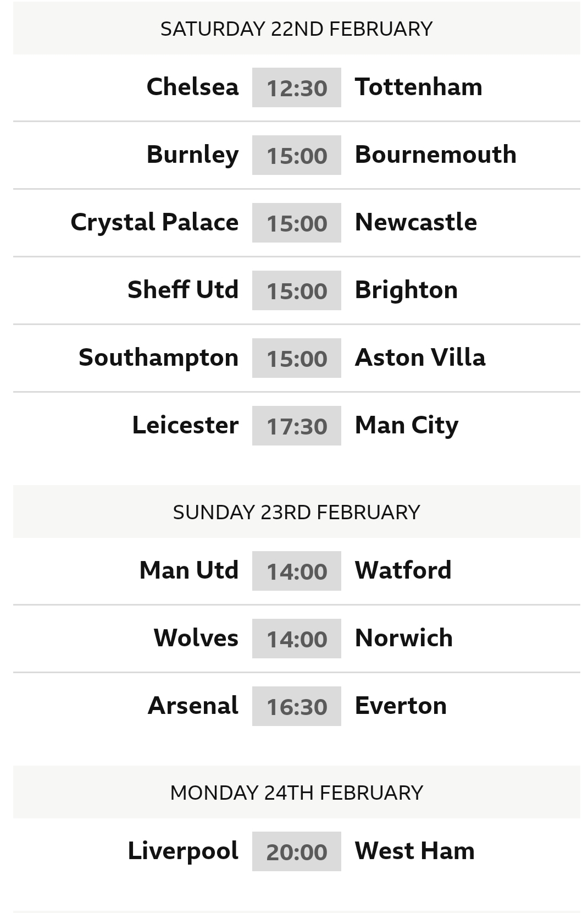Open the Liverpool team link

(183, 851)
